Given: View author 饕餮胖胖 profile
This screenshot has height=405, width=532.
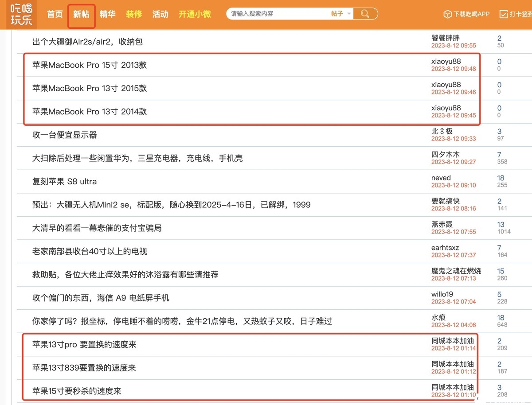Looking at the screenshot, I should (446, 38).
